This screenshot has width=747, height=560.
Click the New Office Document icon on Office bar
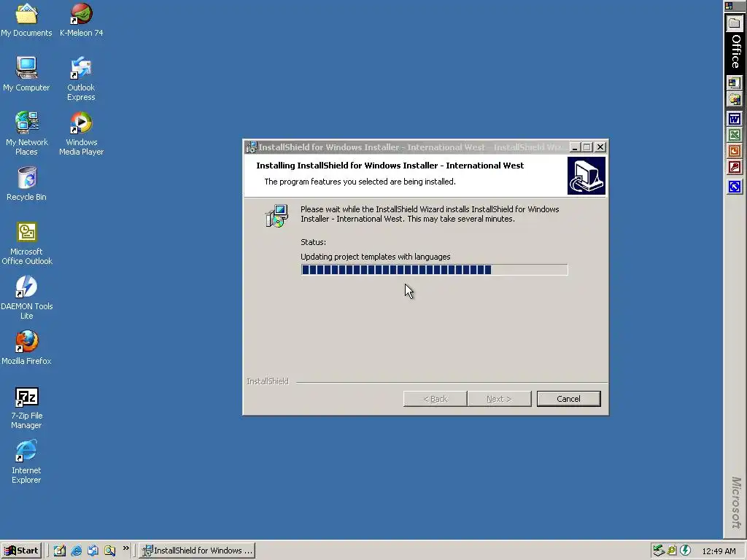pyautogui.click(x=734, y=83)
